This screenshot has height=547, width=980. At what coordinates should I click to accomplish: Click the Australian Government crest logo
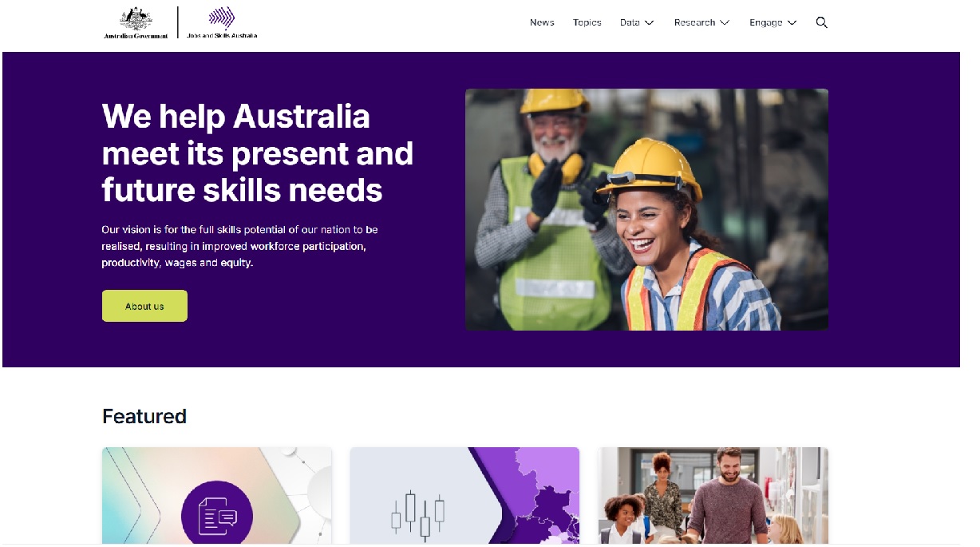pos(136,23)
